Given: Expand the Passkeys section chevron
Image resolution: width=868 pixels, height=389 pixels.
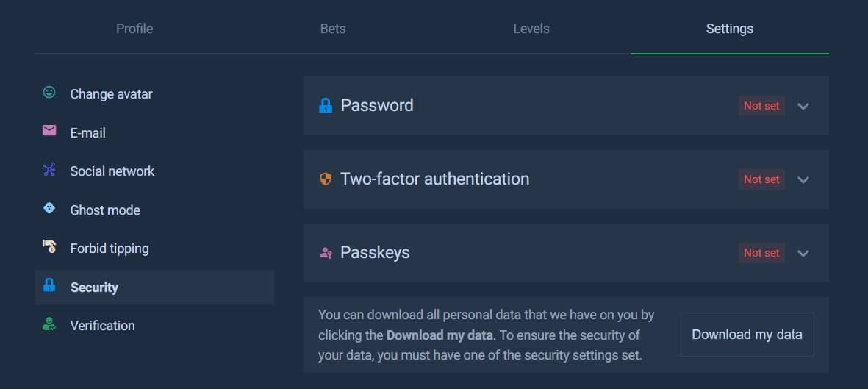Looking at the screenshot, I should pos(803,253).
